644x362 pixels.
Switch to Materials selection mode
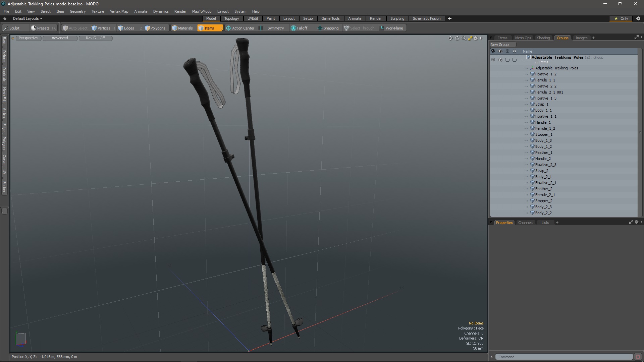[182, 28]
